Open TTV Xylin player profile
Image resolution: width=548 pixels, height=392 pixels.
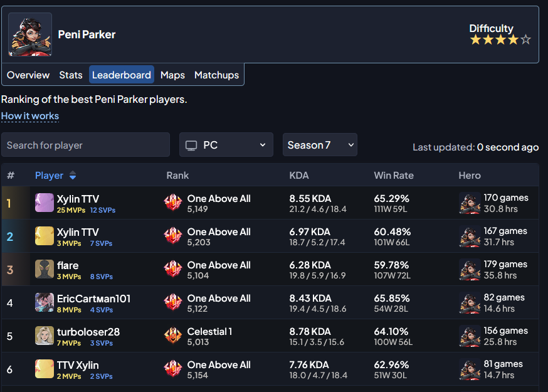click(x=78, y=365)
